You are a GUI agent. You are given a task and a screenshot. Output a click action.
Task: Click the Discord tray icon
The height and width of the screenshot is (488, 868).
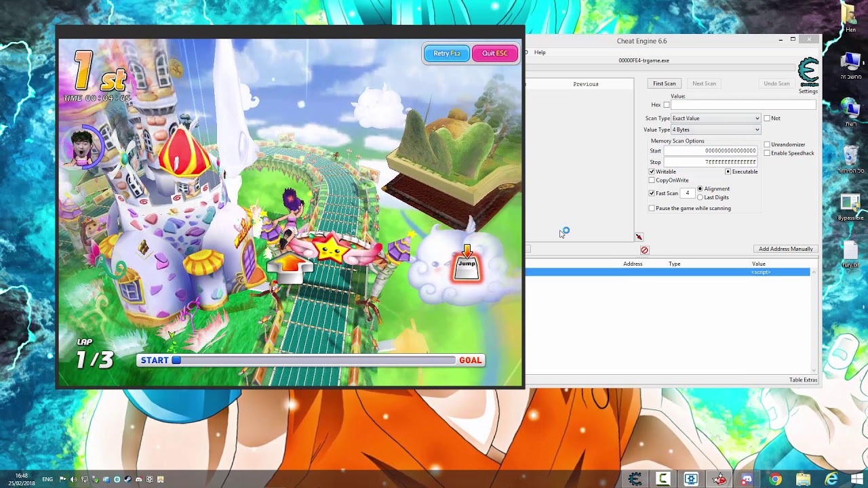pos(138,479)
